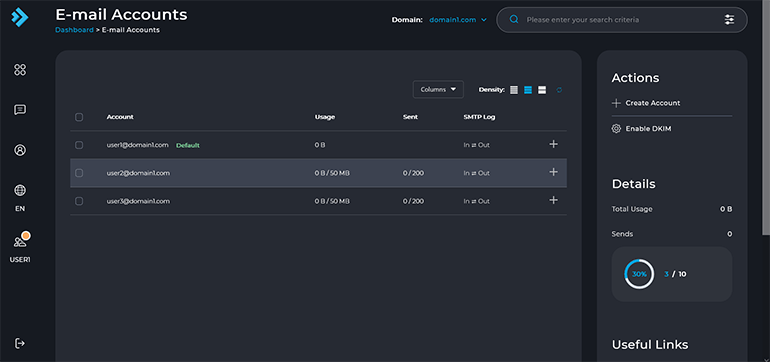770x362 pixels.
Task: Open the messages chat icon in sidebar
Action: click(20, 110)
